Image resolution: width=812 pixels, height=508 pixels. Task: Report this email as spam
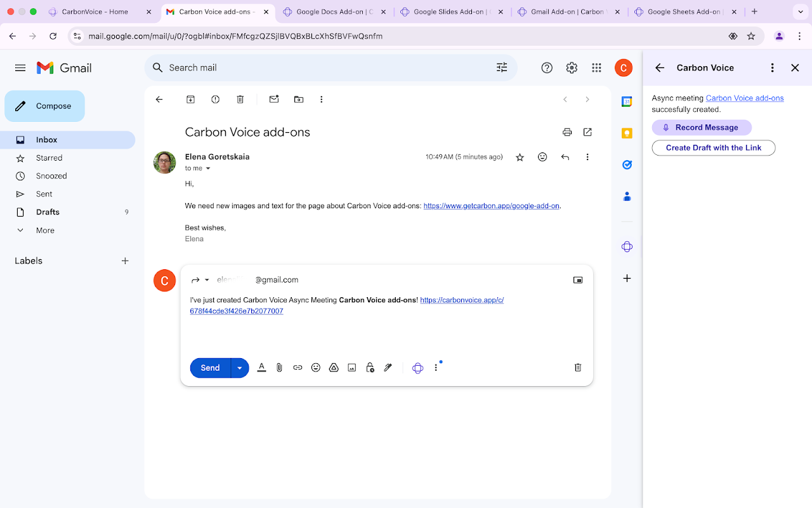[216, 99]
